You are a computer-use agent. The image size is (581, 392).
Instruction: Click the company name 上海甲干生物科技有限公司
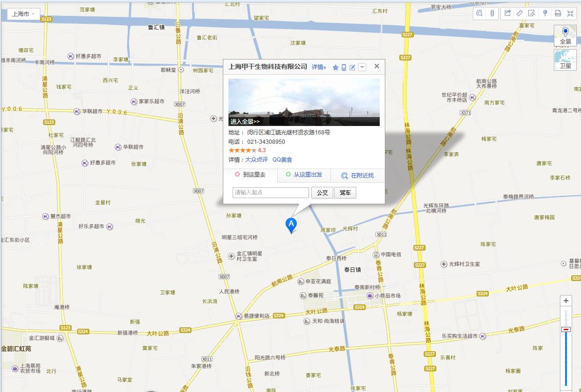tap(268, 67)
